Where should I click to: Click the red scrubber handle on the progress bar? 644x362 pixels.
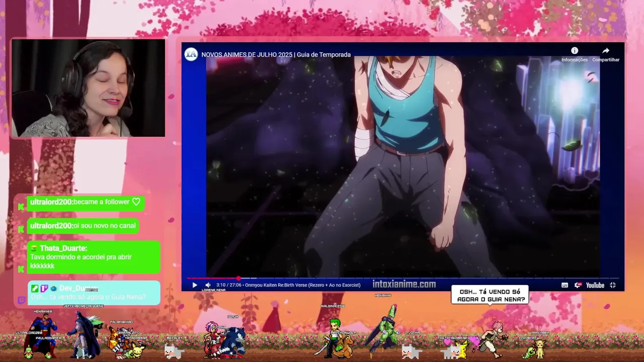tap(238, 278)
